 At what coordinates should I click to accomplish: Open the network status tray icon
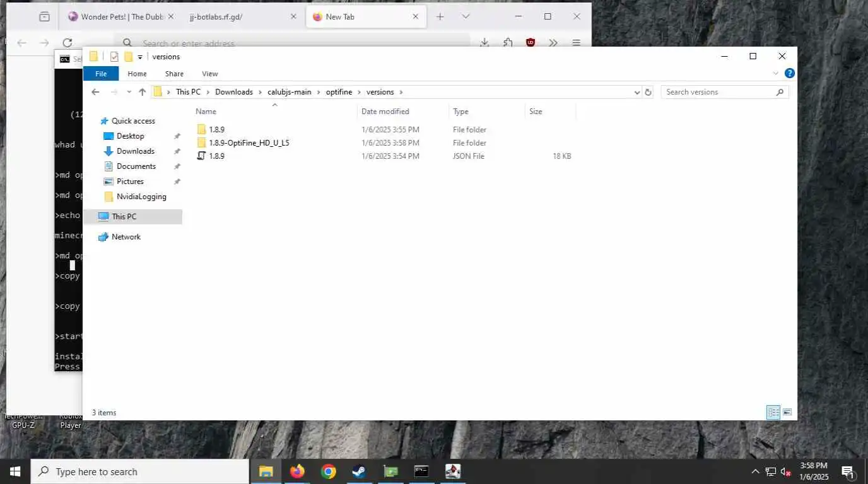point(770,471)
